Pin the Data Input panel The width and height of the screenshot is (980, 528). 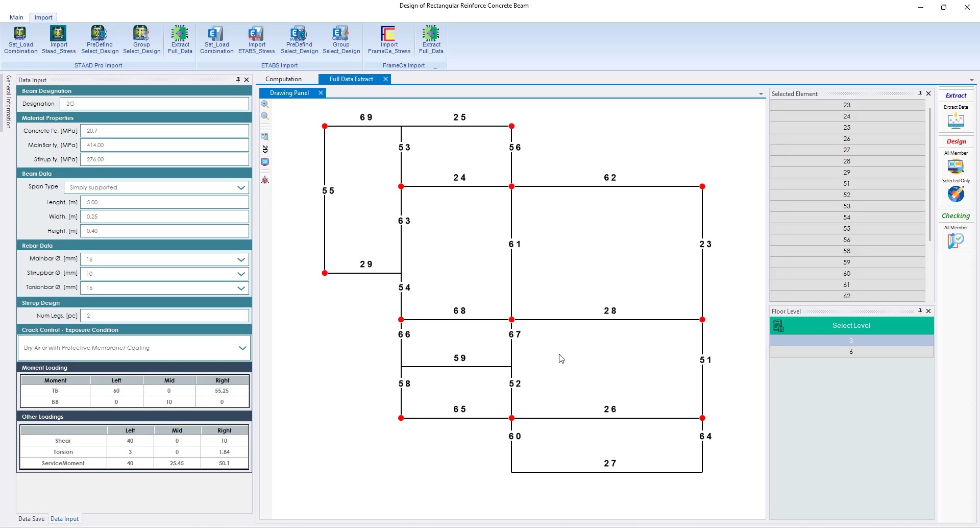point(238,80)
